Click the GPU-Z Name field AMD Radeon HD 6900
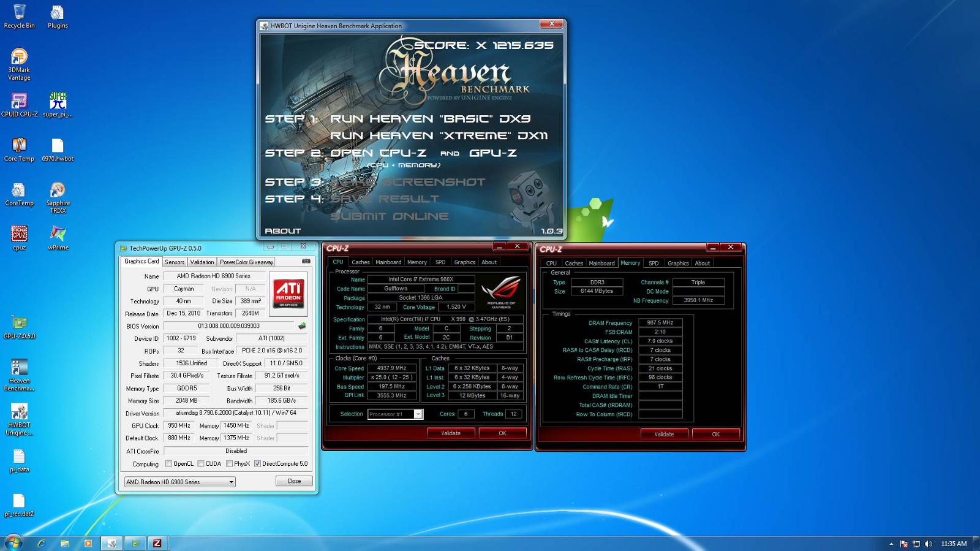 pos(214,276)
